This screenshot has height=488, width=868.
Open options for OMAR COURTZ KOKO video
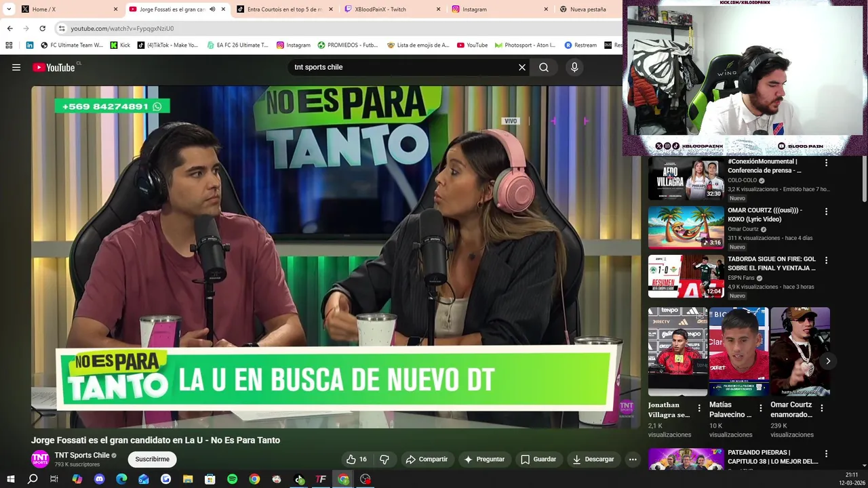[826, 211]
